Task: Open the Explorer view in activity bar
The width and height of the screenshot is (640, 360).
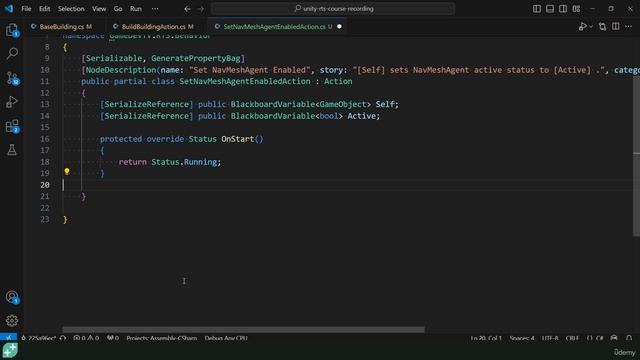Action: [x=12, y=30]
